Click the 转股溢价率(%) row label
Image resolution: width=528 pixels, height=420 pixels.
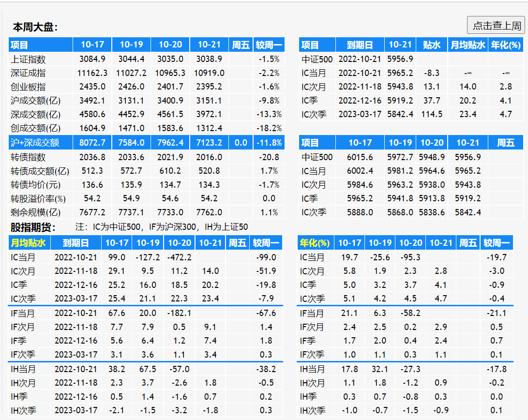38,198
